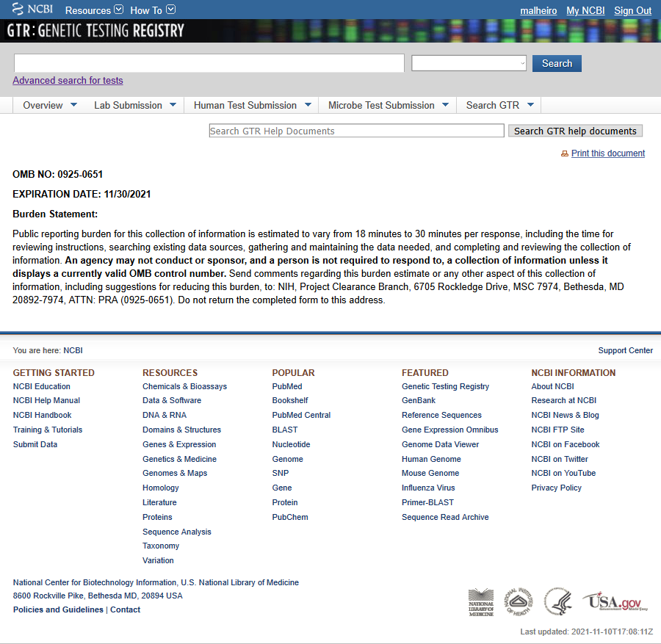Open the search database combo box
This screenshot has width=661, height=644.
pyautogui.click(x=469, y=63)
